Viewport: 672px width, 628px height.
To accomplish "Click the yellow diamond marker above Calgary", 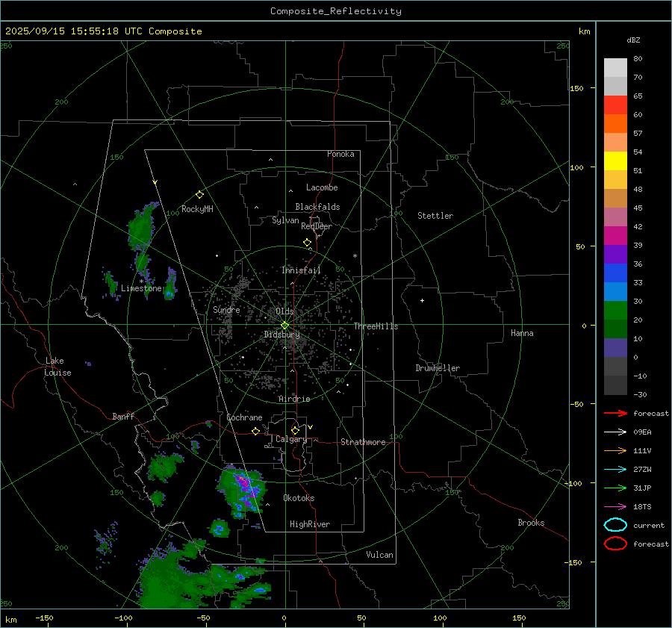I will tap(295, 430).
